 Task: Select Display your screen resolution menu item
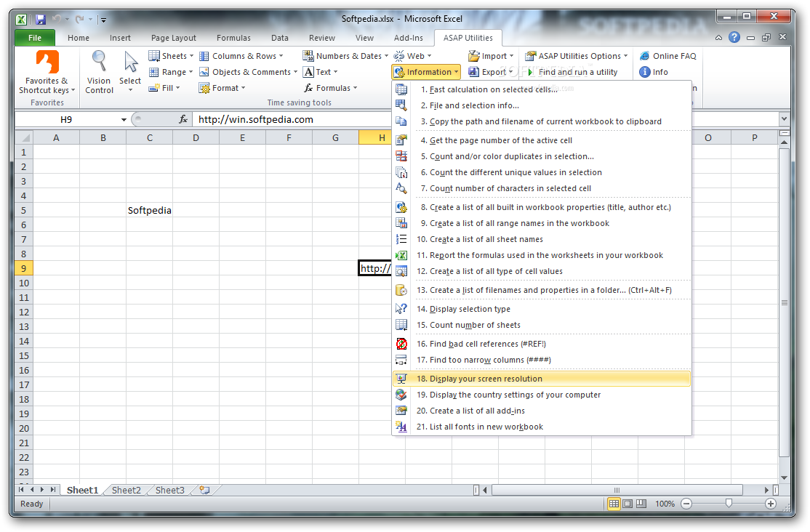click(542, 379)
